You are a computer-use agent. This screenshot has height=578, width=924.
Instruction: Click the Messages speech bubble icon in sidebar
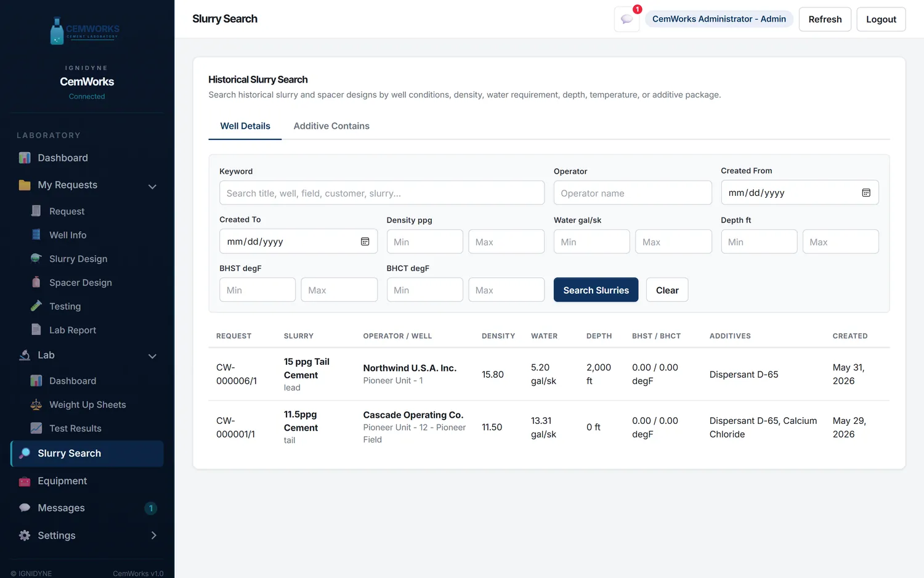[25, 508]
